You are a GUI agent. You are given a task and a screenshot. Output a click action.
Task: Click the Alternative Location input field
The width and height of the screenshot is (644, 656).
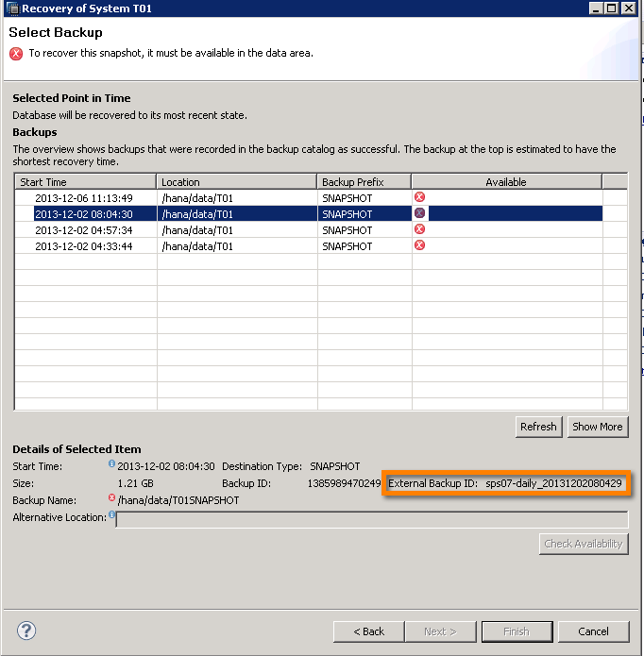(x=372, y=520)
